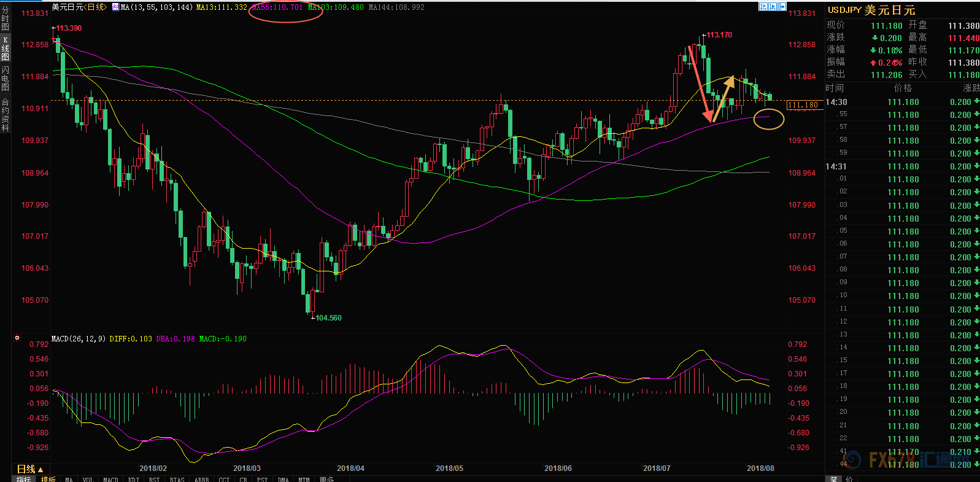Screen dimensions: 980x482
Task: Switch to the KDJ indicator
Action: [133, 479]
